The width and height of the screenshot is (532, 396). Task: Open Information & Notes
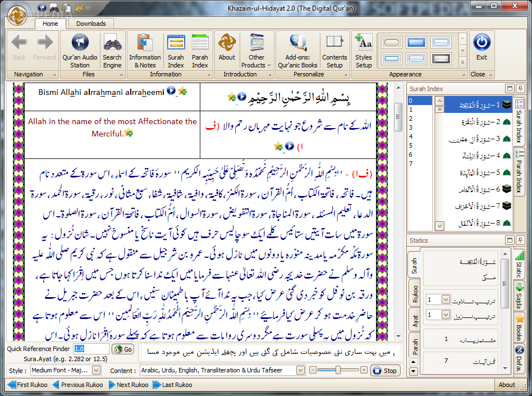(145, 51)
